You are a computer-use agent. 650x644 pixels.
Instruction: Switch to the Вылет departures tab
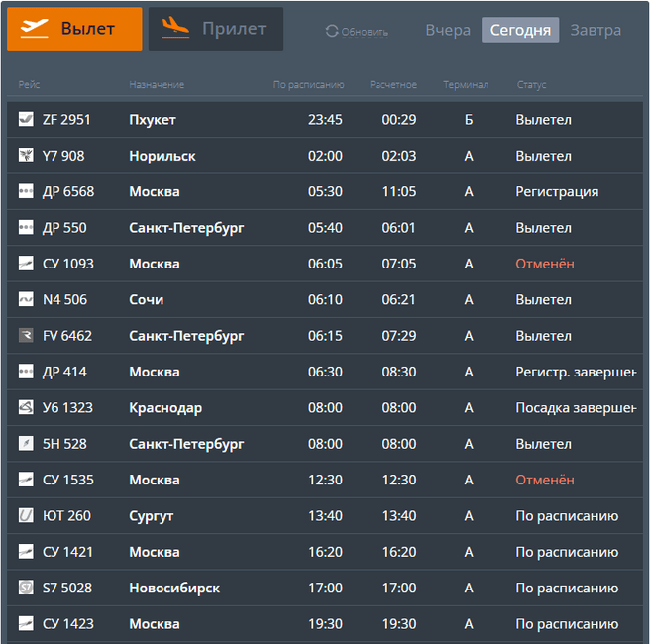click(74, 29)
